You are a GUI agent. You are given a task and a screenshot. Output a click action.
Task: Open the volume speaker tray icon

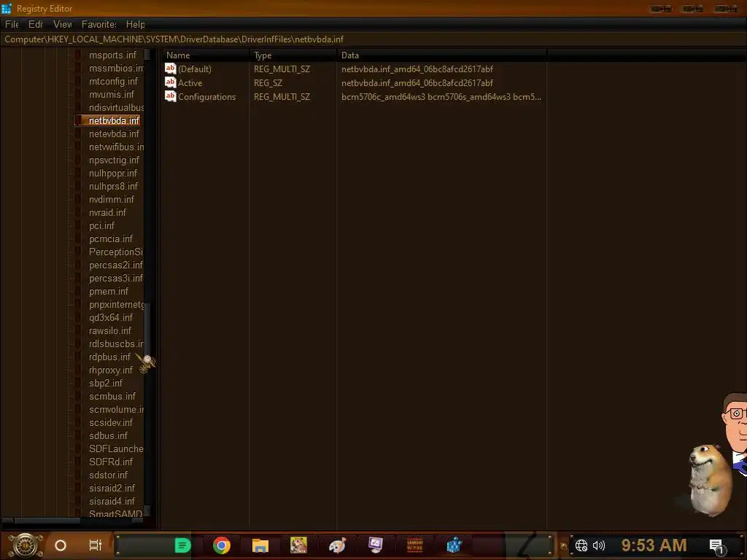(599, 545)
